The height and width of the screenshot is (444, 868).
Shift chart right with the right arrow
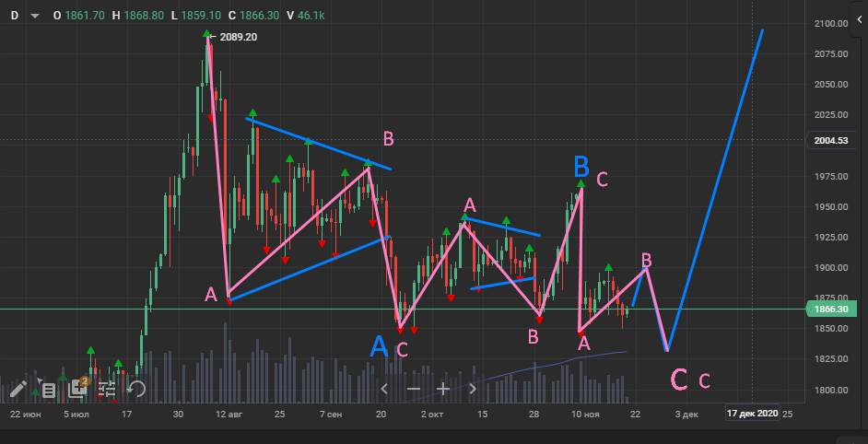473,390
